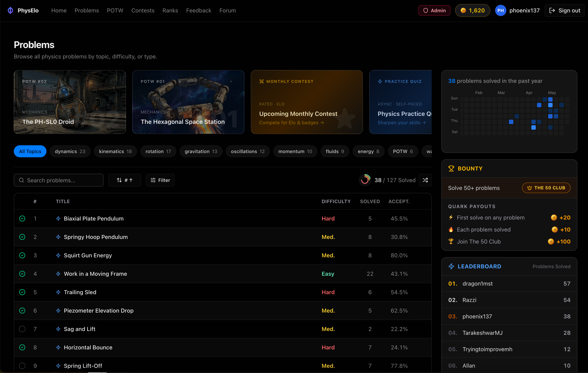This screenshot has height=373, width=588.
Task: Click the bolt icon beside Springy Hoop Pendulum
Action: [58, 237]
